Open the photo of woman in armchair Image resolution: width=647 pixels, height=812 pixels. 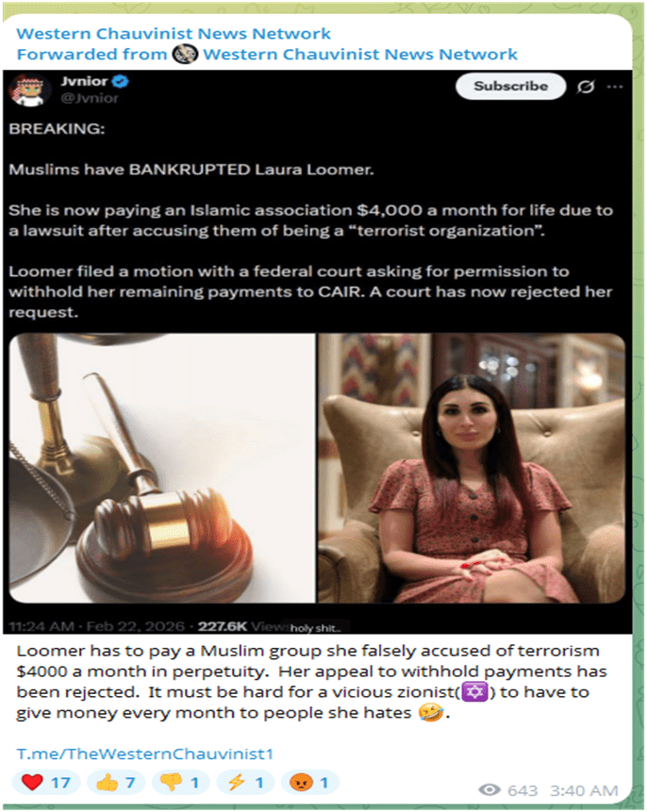click(x=472, y=468)
